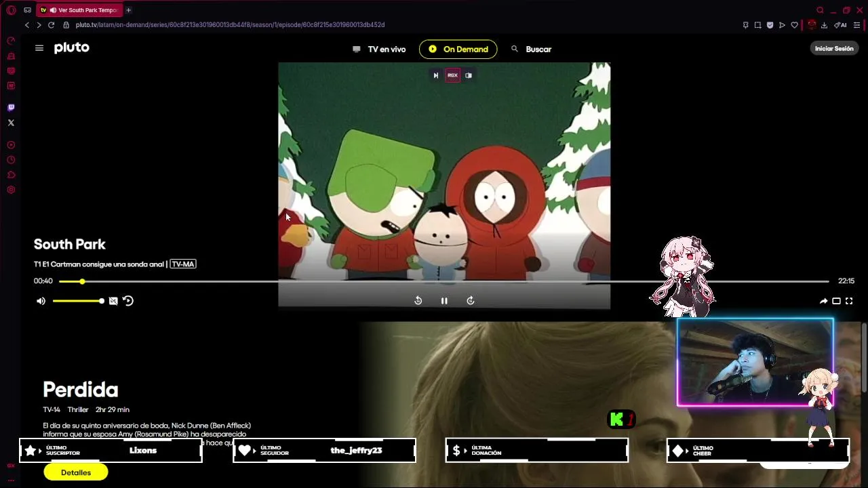The image size is (868, 488).
Task: Pop out video with overlay icon
Action: pos(469,75)
